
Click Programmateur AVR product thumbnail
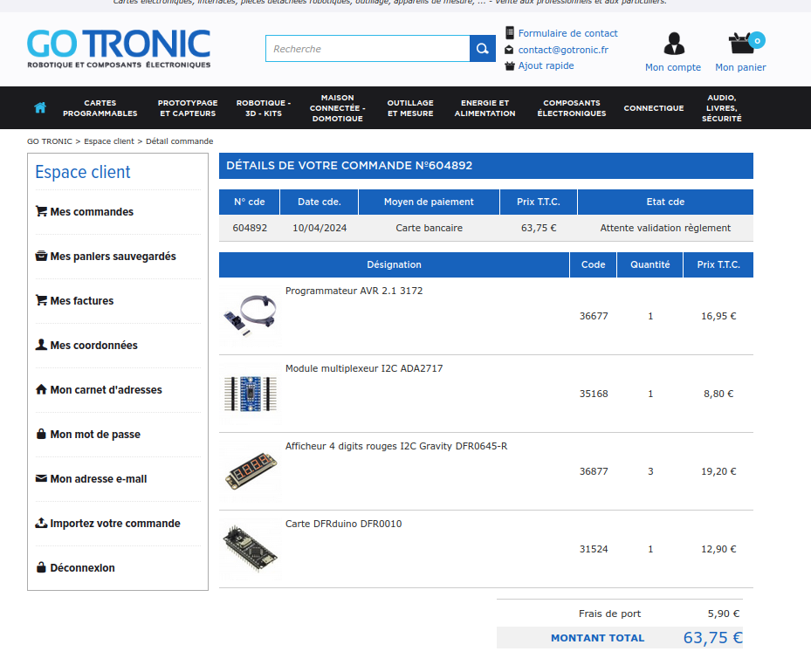tap(250, 315)
